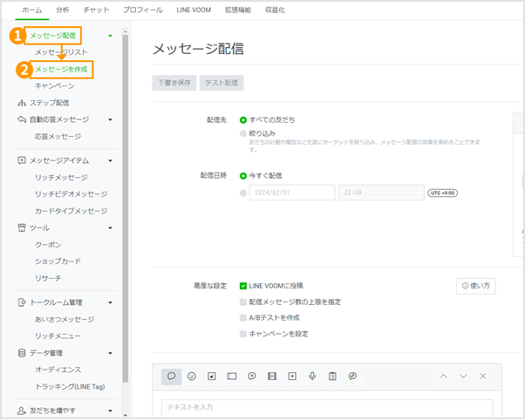Viewport: 525px width, 420px height.
Task: Expand 友だちを増やす section arrow
Action: pyautogui.click(x=110, y=411)
